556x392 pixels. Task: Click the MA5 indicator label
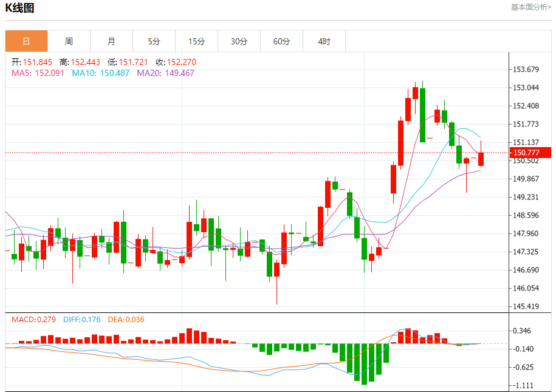pyautogui.click(x=38, y=73)
